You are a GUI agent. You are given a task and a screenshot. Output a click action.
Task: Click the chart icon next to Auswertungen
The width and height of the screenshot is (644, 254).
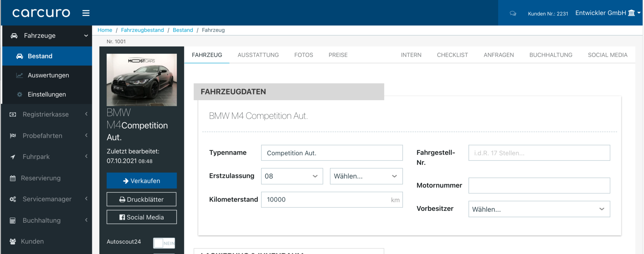point(19,75)
